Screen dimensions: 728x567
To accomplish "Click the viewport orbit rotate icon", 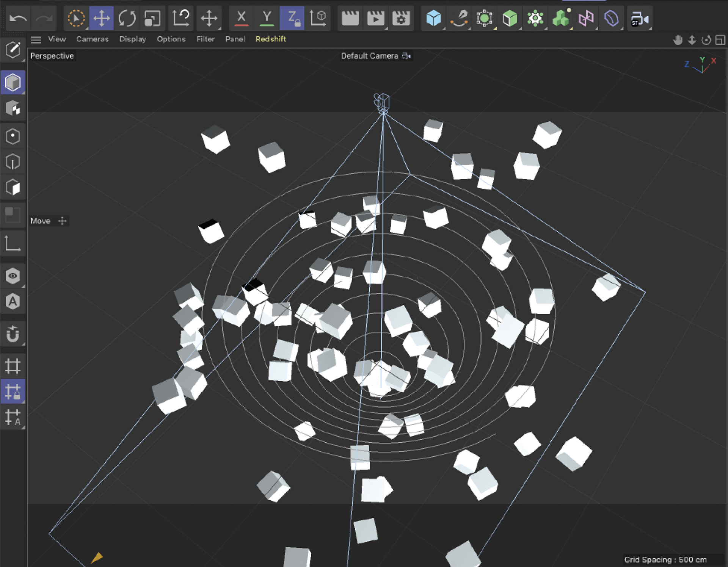I will [706, 40].
